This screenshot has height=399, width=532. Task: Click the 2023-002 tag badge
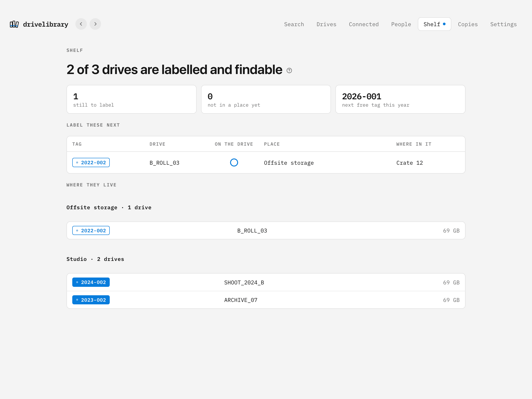click(x=91, y=300)
